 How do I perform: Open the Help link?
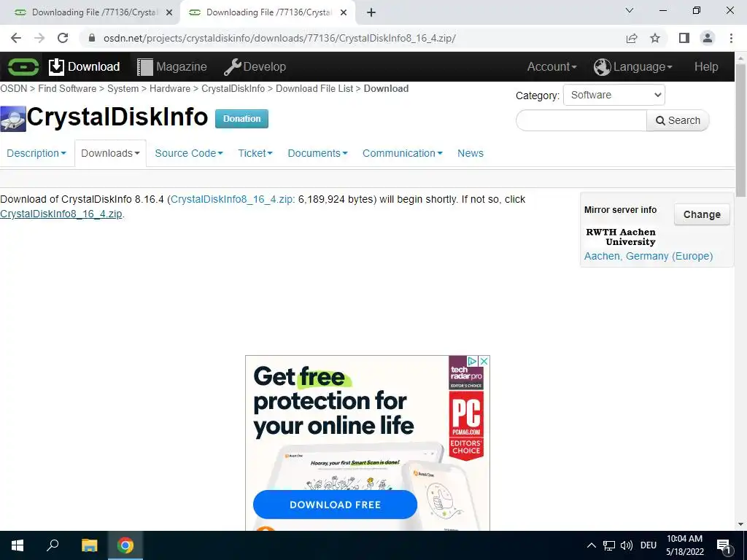pos(706,66)
